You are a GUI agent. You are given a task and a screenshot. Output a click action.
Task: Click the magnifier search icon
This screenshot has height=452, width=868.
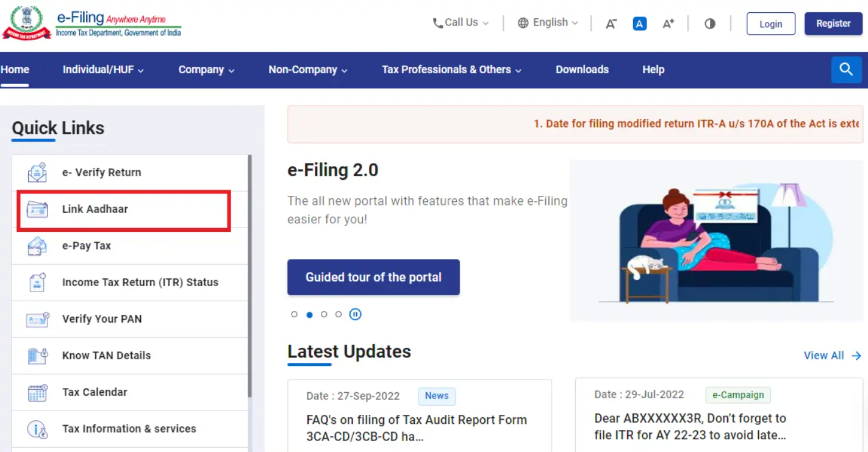[846, 70]
